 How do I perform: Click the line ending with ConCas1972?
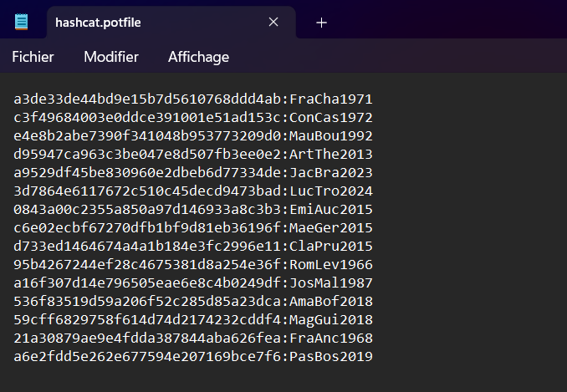tap(193, 117)
